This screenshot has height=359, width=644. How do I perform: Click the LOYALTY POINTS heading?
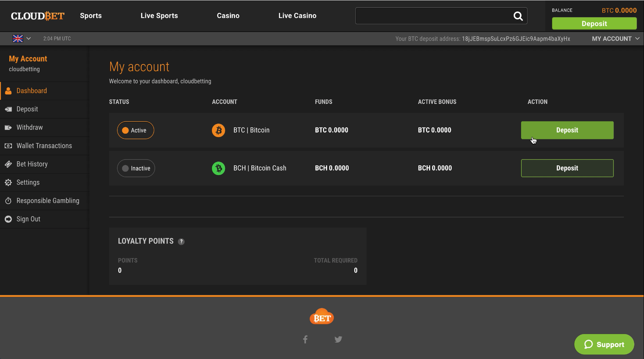(146, 241)
